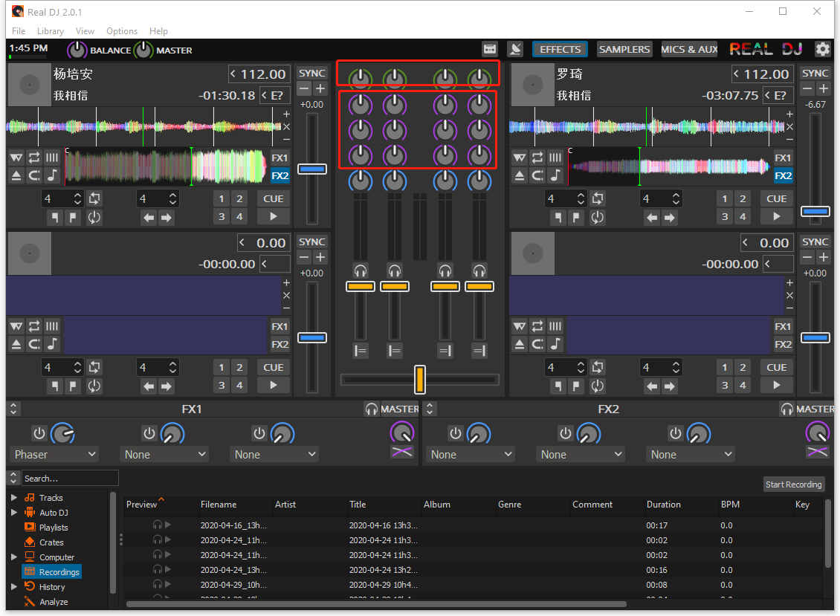Click the beatgrid icon on the right deck
The width and height of the screenshot is (840, 616).
click(555, 158)
